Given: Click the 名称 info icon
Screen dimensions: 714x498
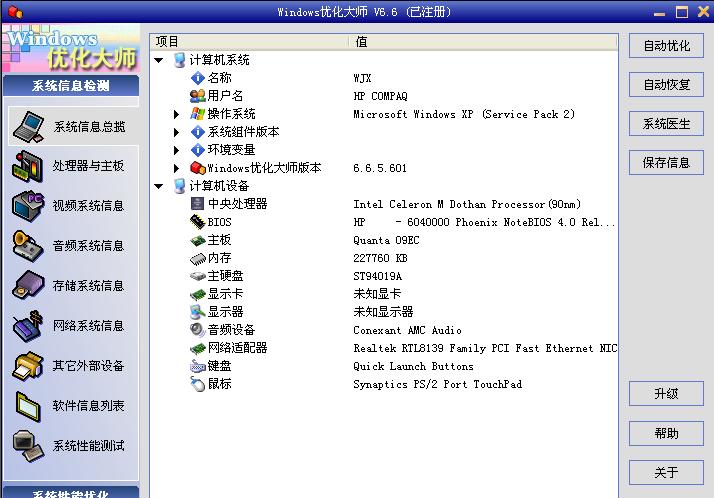Looking at the screenshot, I should click(198, 78).
